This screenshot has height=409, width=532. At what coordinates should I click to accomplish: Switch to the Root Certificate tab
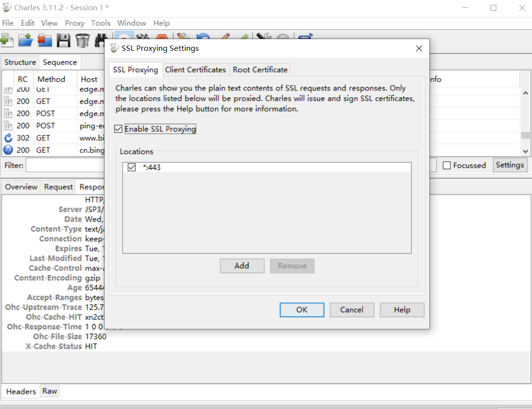260,69
